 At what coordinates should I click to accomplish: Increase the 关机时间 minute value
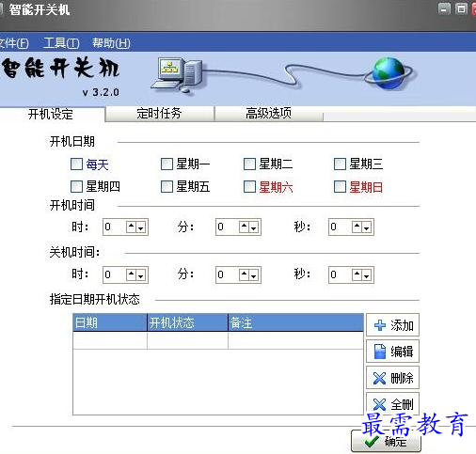pos(244,275)
